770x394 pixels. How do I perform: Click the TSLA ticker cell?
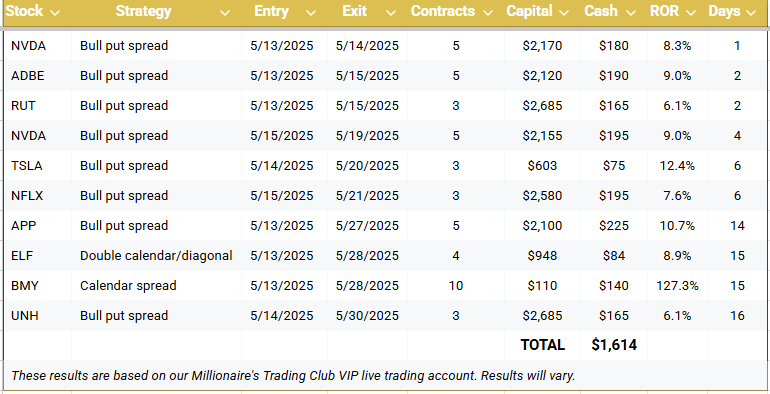click(38, 166)
